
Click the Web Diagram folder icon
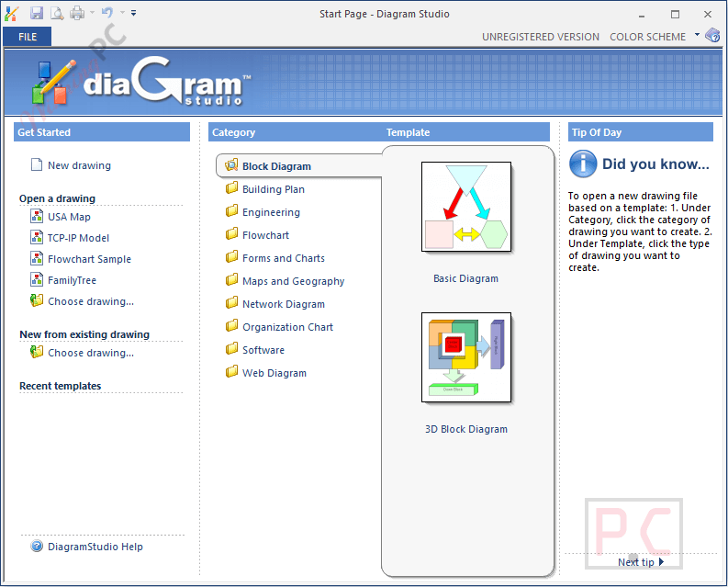pyautogui.click(x=231, y=372)
